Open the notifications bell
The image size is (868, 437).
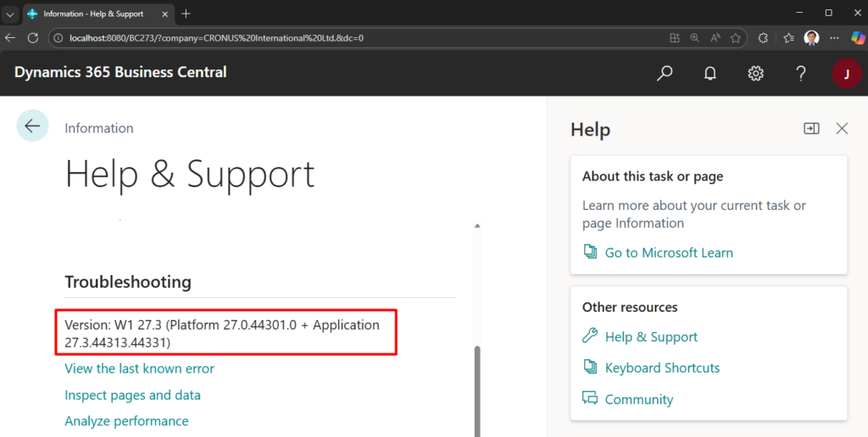710,74
